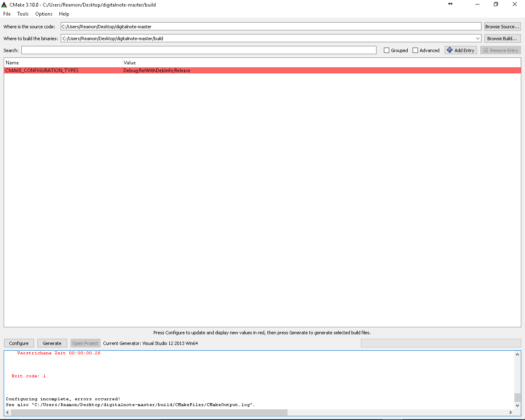Click the 'Exit code: 1' log line
This screenshot has width=525, height=420.
pos(29,376)
